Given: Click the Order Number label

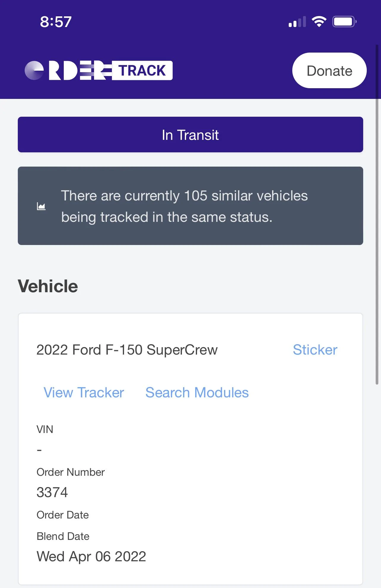Looking at the screenshot, I should 71,472.
